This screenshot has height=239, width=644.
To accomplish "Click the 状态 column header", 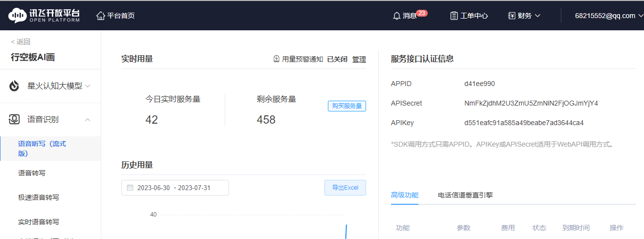I will click(x=539, y=228).
